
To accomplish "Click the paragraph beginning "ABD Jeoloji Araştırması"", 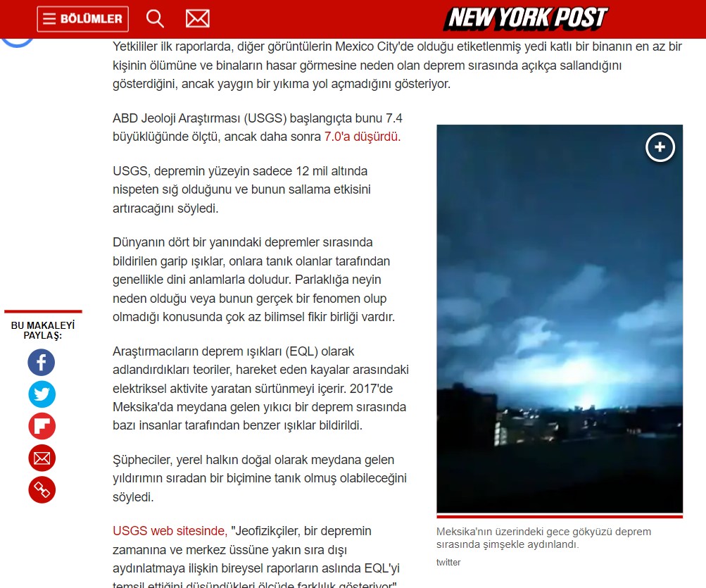I will pyautogui.click(x=258, y=127).
